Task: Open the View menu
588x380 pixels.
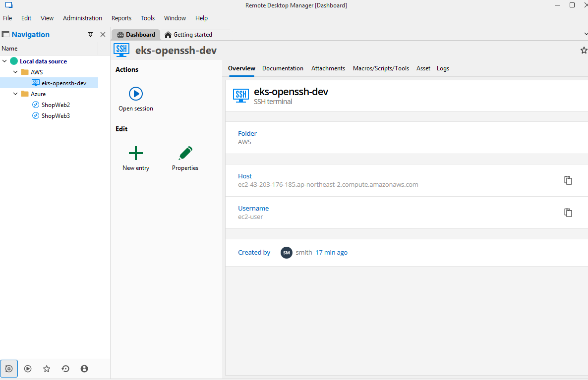Action: coord(47,18)
